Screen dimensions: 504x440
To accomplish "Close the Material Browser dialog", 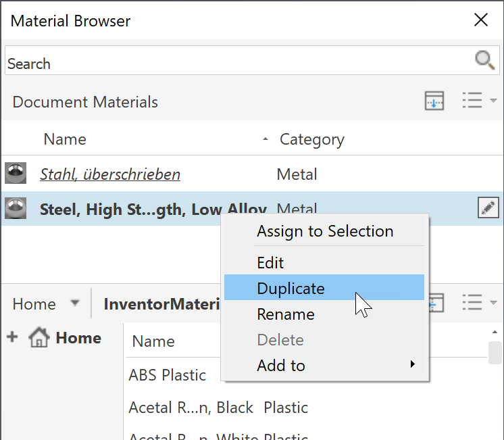I will (x=481, y=20).
